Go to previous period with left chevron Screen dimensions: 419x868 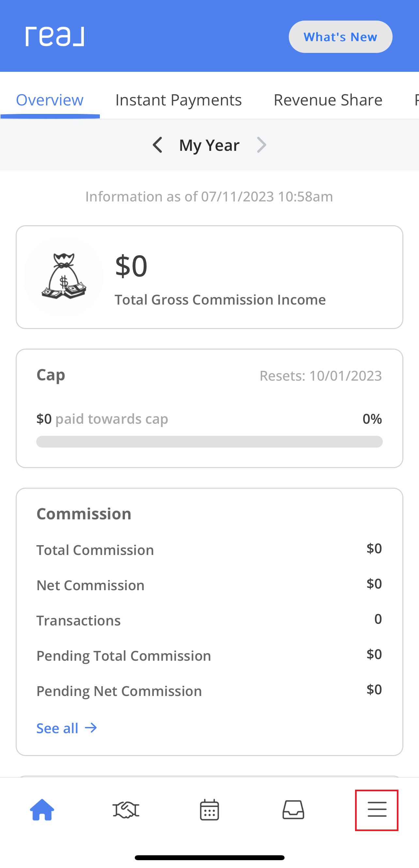pyautogui.click(x=158, y=145)
